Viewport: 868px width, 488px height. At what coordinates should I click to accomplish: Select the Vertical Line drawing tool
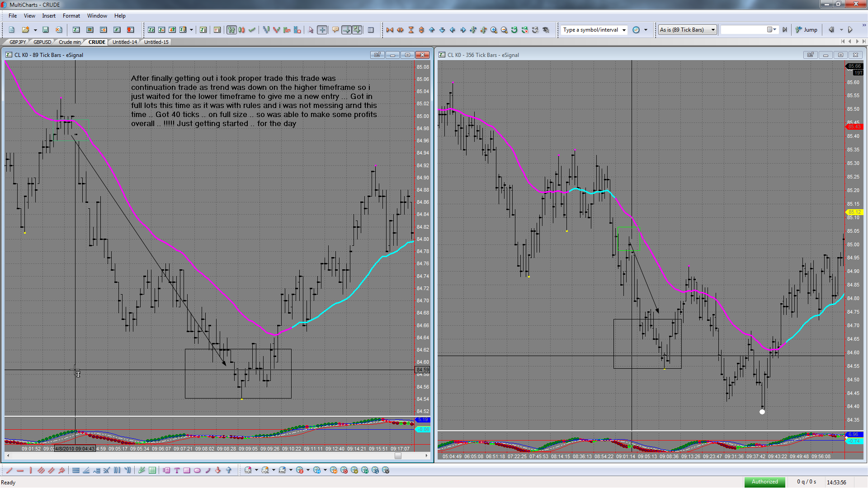(30, 470)
